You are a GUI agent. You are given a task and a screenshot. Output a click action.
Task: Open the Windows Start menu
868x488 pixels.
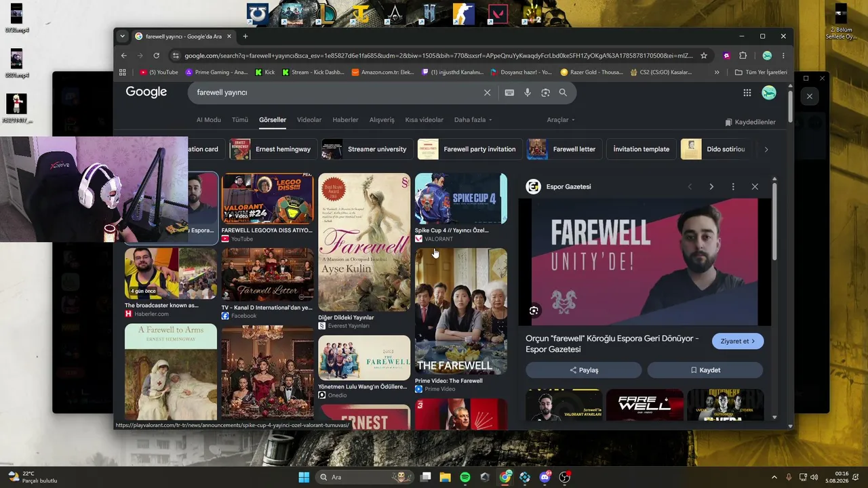303,477
